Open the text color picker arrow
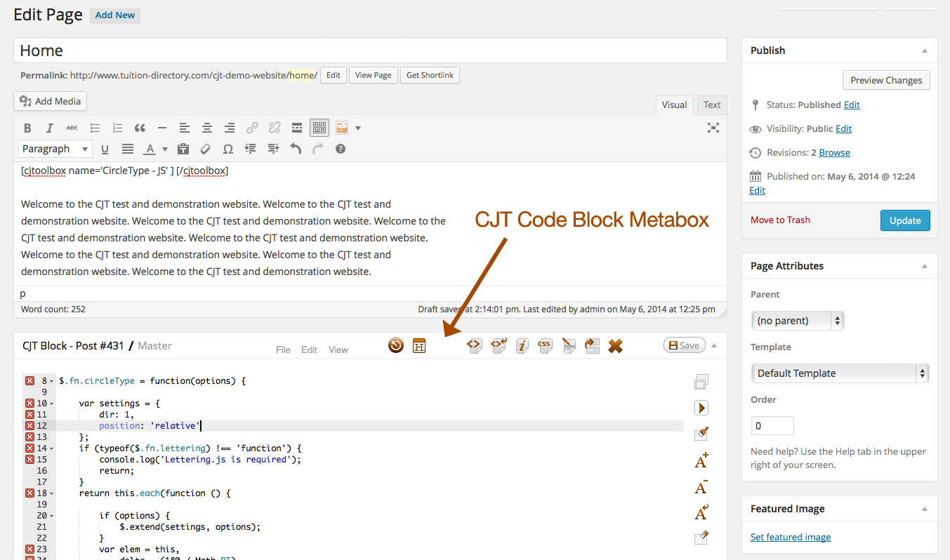The height and width of the screenshot is (560, 950). click(x=165, y=149)
